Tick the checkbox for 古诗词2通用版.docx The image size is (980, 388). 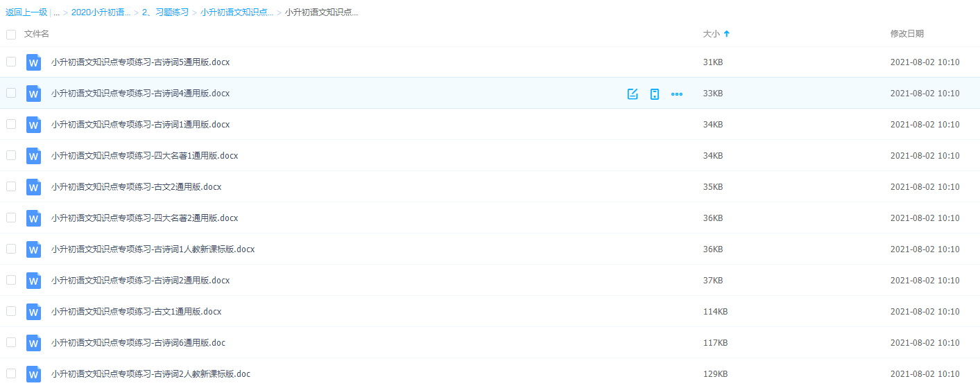[x=11, y=280]
